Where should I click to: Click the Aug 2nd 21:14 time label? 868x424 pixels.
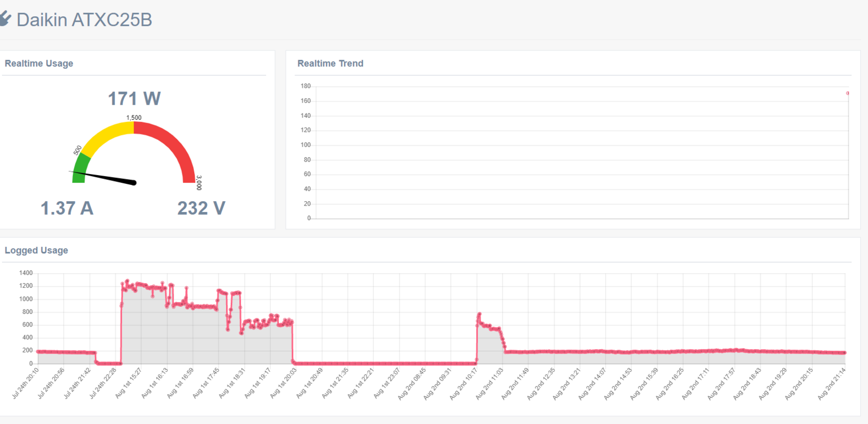point(832,384)
